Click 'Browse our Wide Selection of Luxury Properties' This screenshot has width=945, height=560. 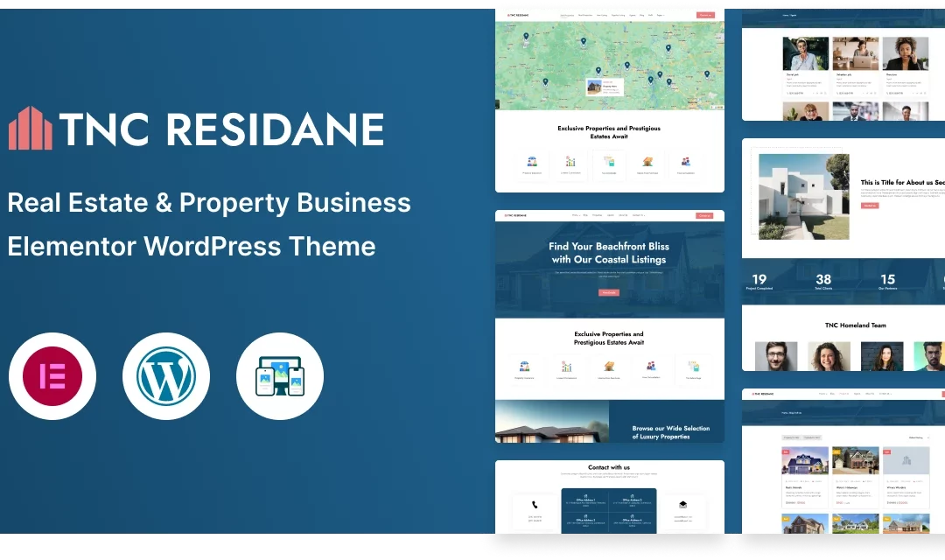tap(671, 432)
